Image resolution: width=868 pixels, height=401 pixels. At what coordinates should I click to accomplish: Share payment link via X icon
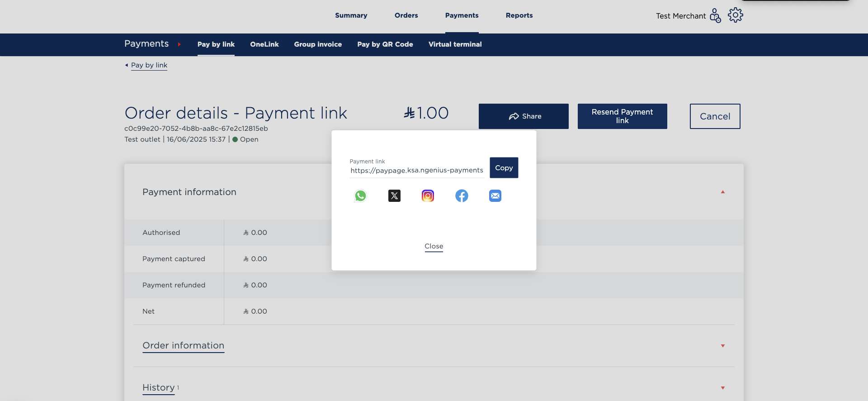[394, 196]
